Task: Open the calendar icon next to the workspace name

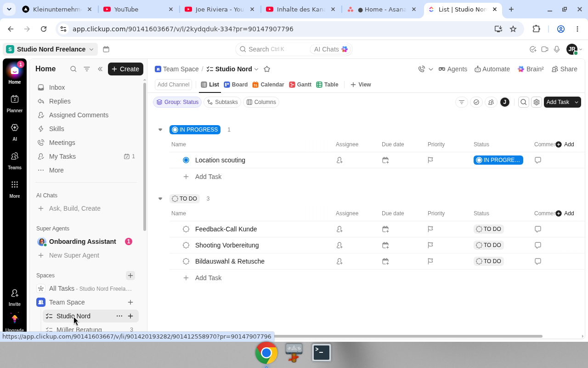Action: click(106, 49)
